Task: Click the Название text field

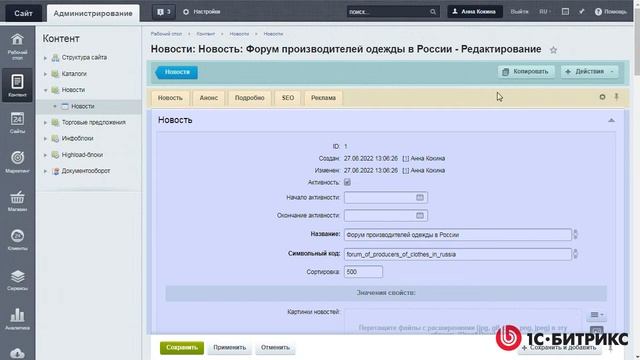Action: click(x=458, y=235)
